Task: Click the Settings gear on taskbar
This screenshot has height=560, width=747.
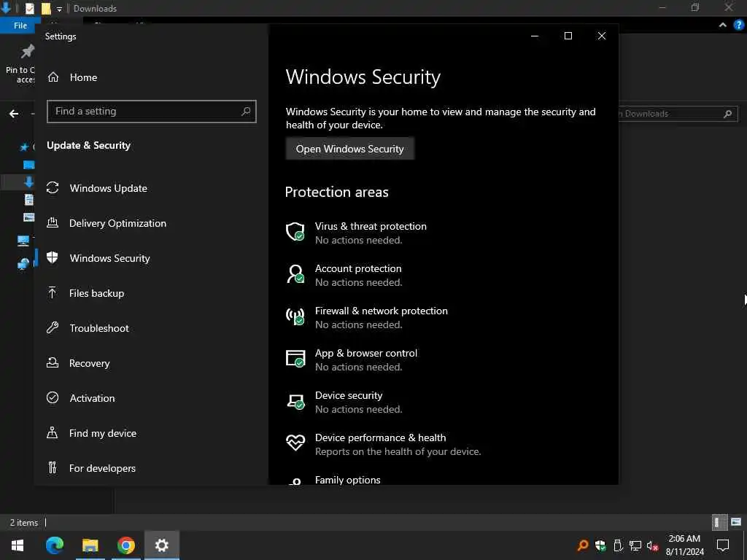Action: pos(161,545)
